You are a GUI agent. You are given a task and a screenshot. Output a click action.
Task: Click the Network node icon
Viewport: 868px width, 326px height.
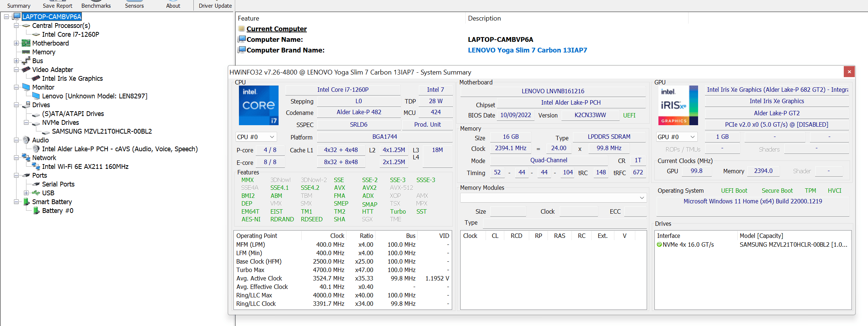click(26, 157)
